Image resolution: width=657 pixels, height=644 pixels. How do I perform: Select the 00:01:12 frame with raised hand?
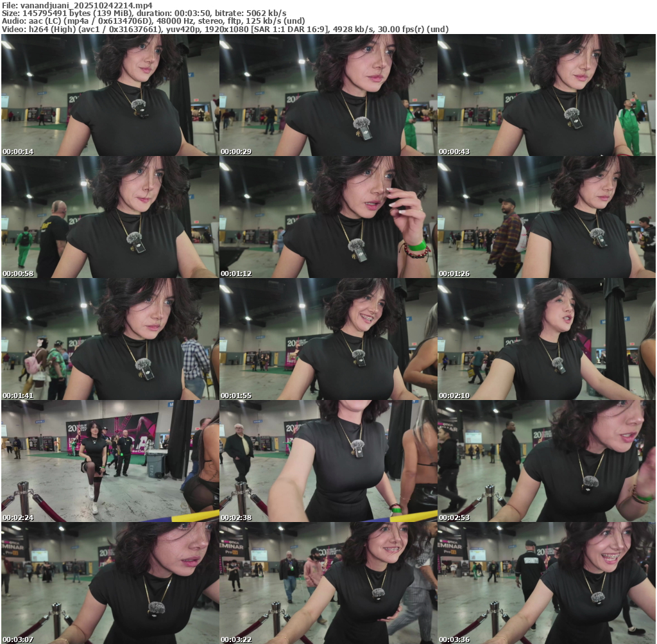pyautogui.click(x=328, y=217)
